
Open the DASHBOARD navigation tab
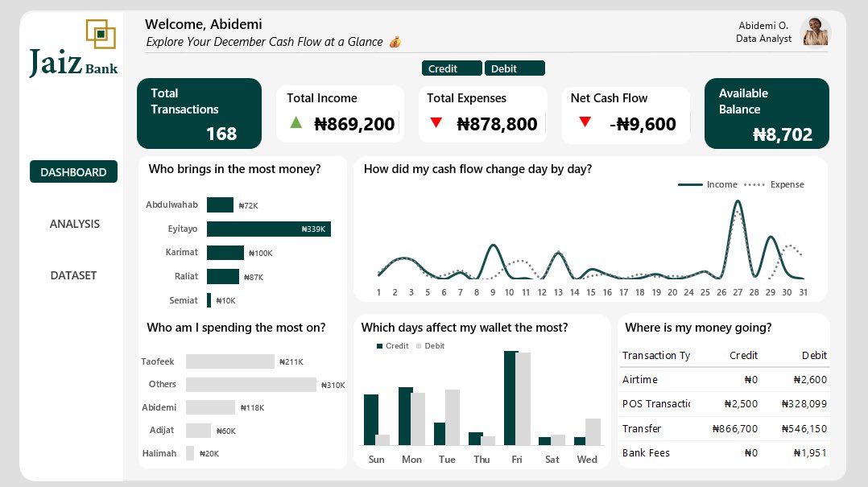pyautogui.click(x=73, y=171)
